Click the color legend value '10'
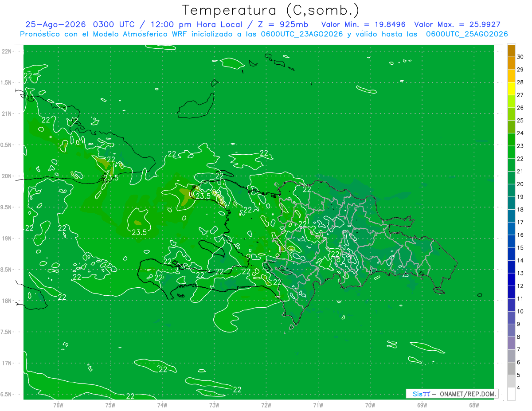Viewport: 532px width, 411px height. (520, 311)
